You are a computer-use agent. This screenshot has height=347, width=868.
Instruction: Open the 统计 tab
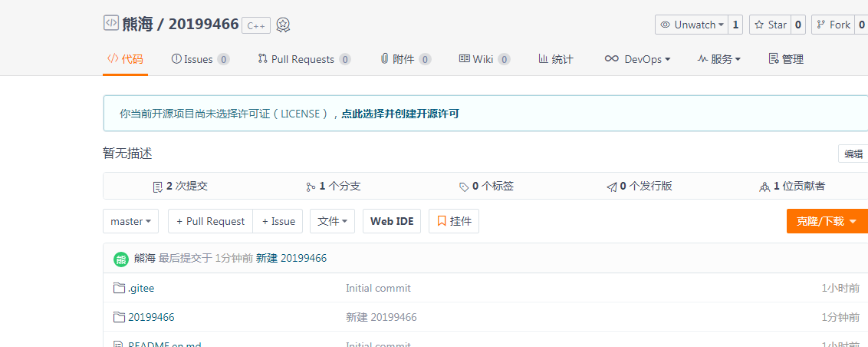556,59
